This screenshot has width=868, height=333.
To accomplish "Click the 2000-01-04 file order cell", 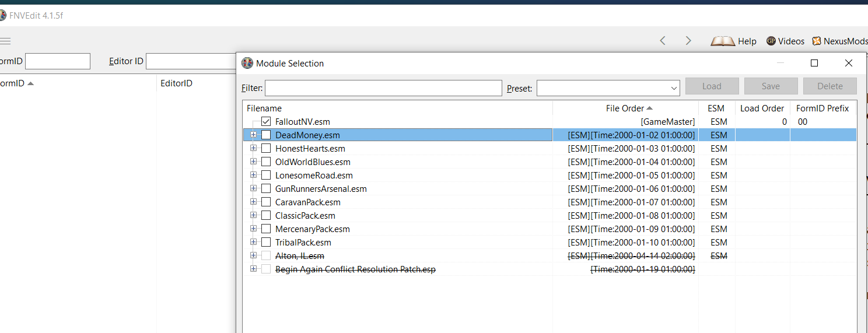I will [x=631, y=162].
